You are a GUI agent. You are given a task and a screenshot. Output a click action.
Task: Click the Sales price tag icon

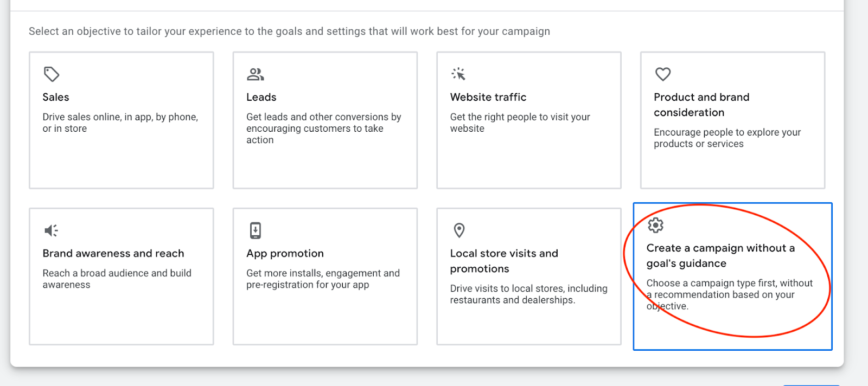coord(52,74)
